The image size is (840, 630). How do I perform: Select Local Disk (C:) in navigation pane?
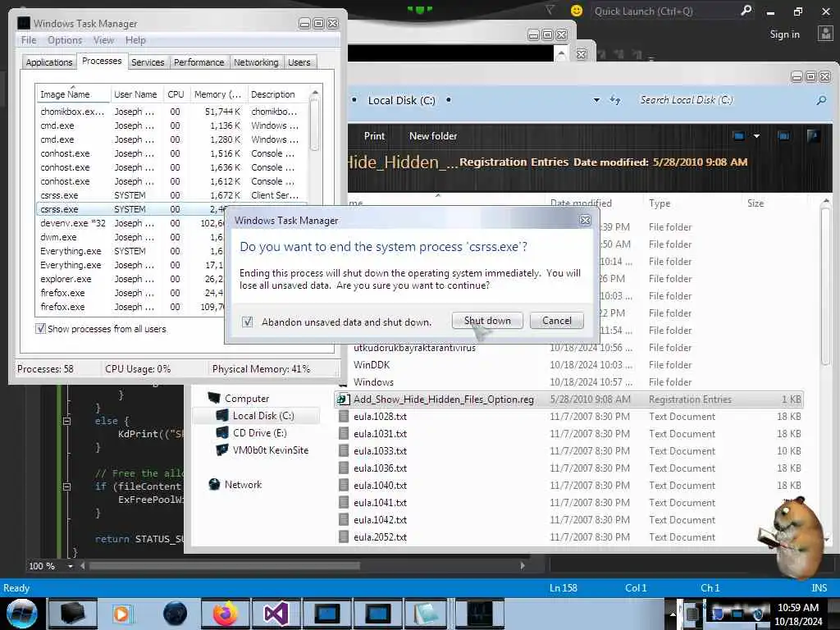point(256,416)
